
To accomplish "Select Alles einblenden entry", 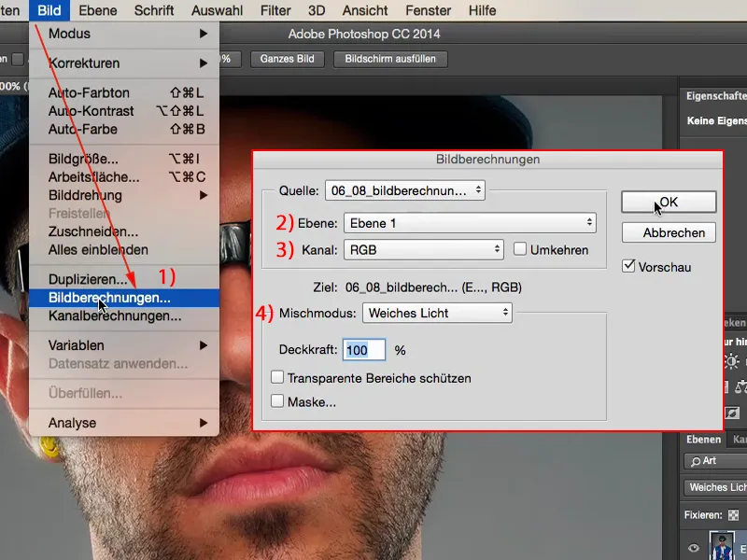I will (x=124, y=250).
